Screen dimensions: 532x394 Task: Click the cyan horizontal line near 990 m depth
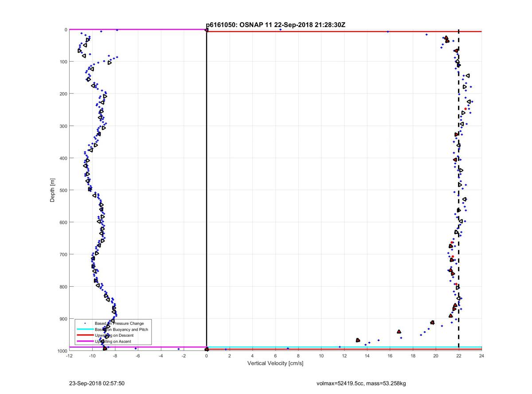[x=344, y=347]
